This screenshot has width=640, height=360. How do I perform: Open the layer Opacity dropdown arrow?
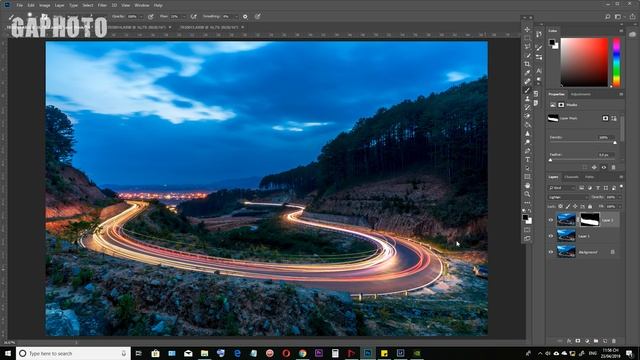pyautogui.click(x=620, y=197)
